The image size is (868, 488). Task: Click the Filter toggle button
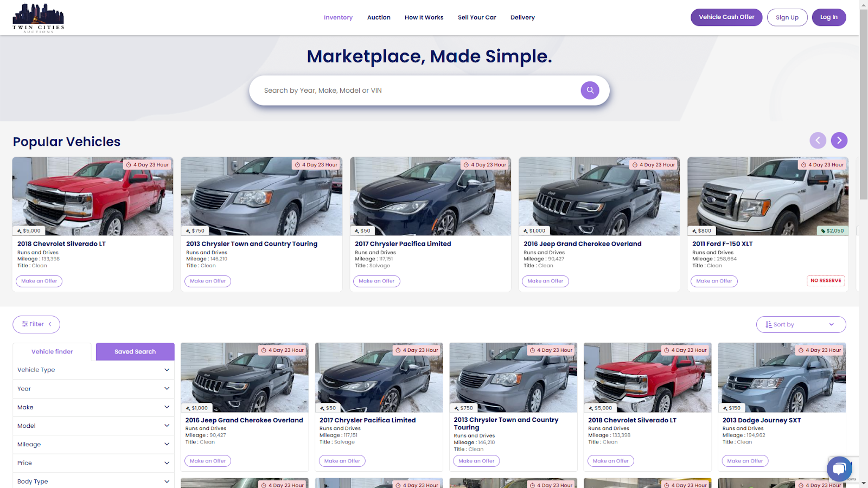[x=36, y=324]
